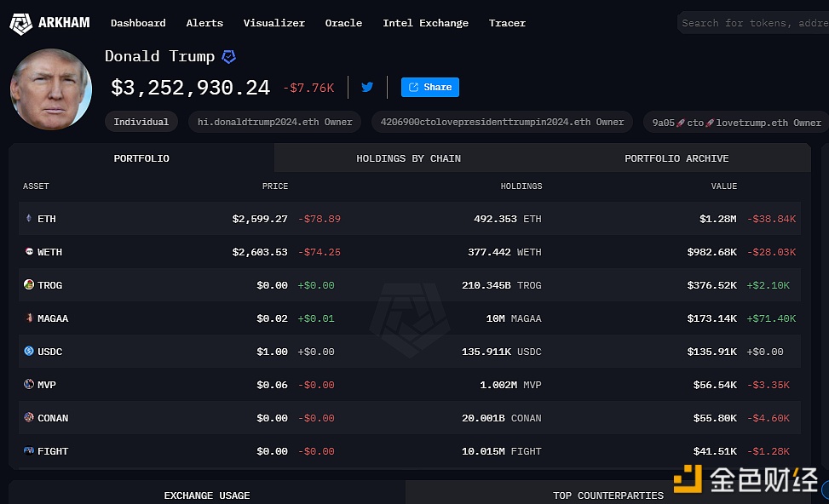Click the WETH token icon
Viewport: 829px width, 504px height.
(x=29, y=251)
